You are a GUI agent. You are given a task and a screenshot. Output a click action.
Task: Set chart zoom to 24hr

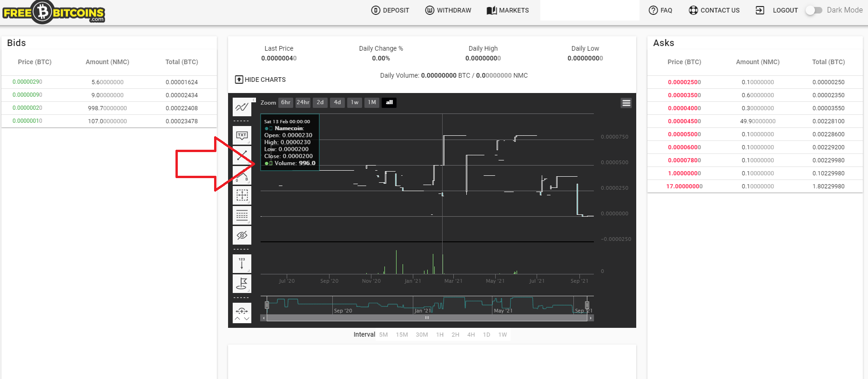pos(303,102)
